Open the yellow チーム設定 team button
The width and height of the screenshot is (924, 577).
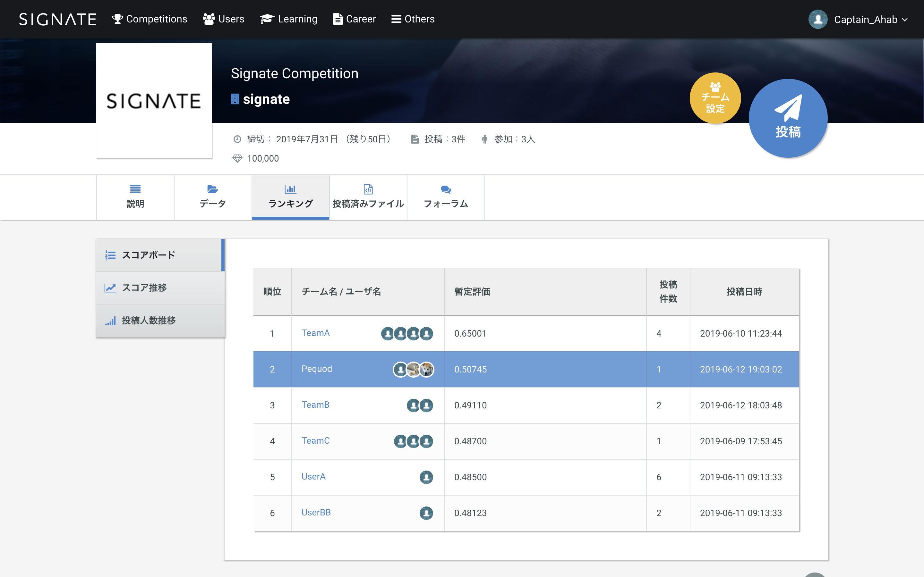(715, 98)
